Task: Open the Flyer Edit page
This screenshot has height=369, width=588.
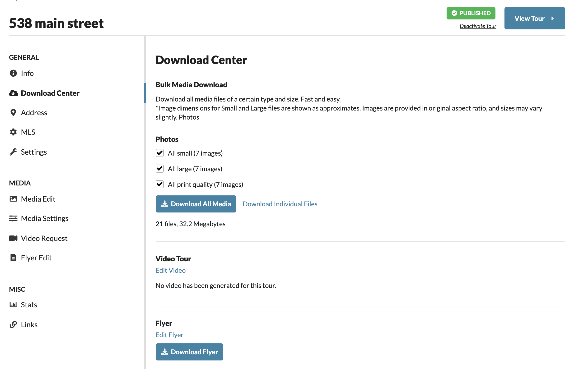Action: point(36,258)
